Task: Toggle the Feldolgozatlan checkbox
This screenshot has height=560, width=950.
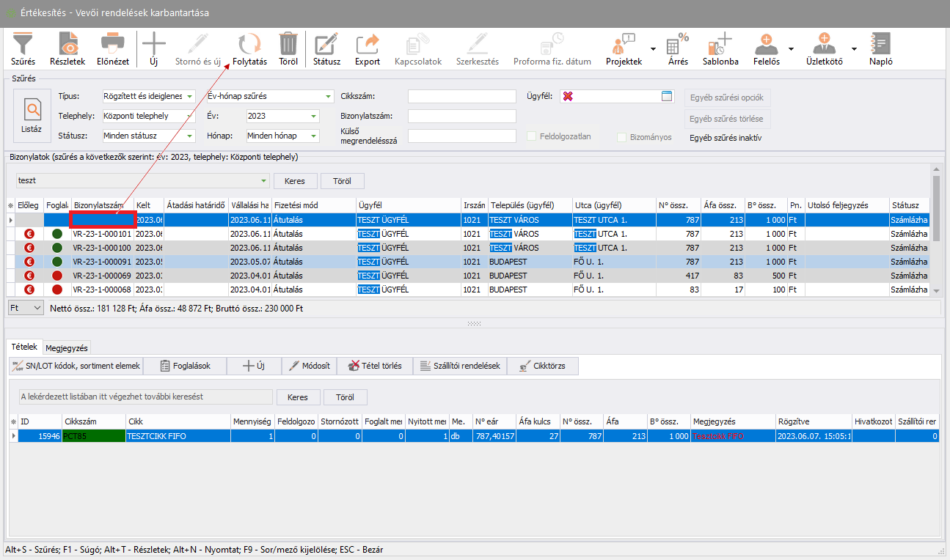Action: 532,136
